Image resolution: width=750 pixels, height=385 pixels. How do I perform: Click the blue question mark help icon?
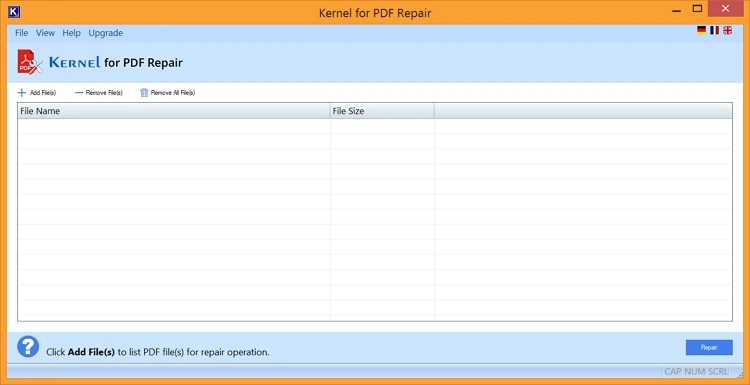(28, 347)
